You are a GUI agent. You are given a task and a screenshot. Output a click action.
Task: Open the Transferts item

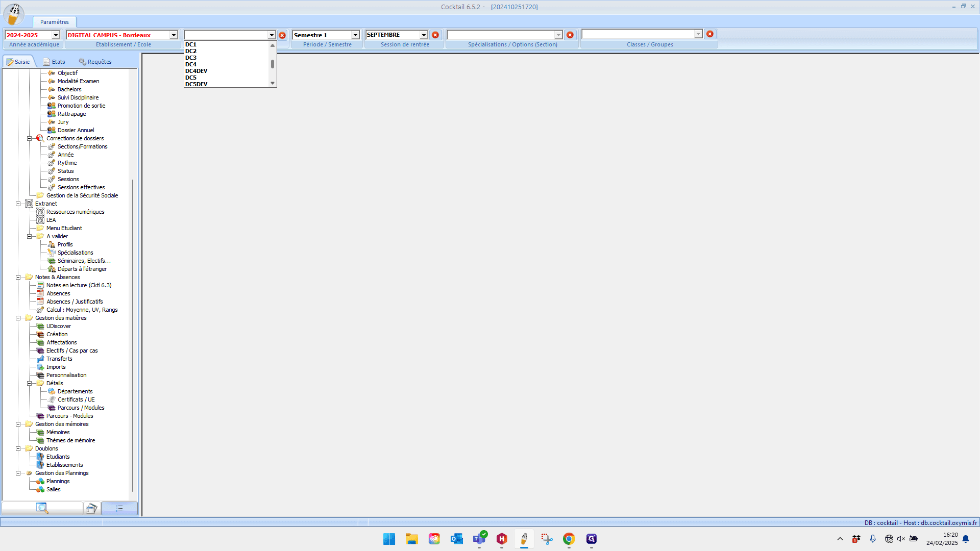[59, 359]
